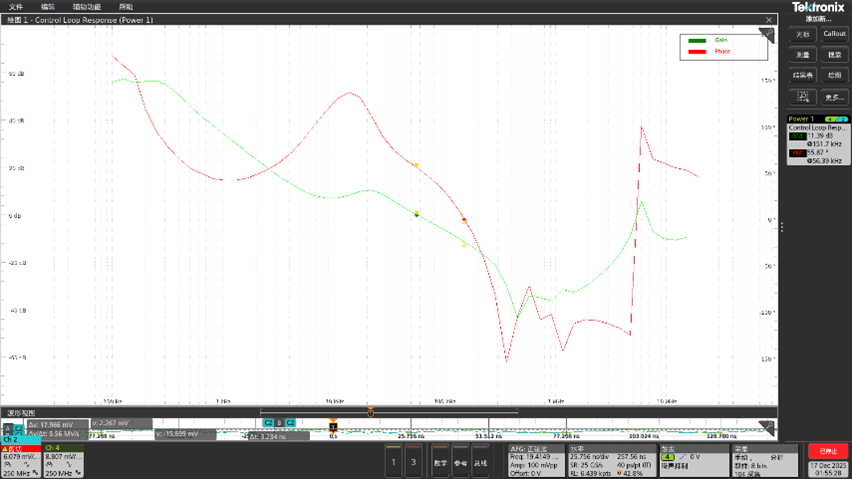Add a 参考 (Reference) waveform

tap(460, 462)
